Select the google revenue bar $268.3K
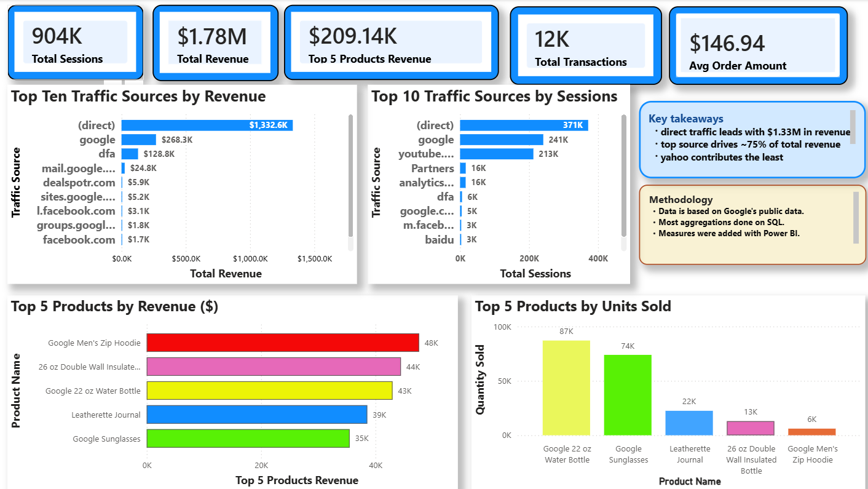This screenshot has width=868, height=489. [139, 140]
